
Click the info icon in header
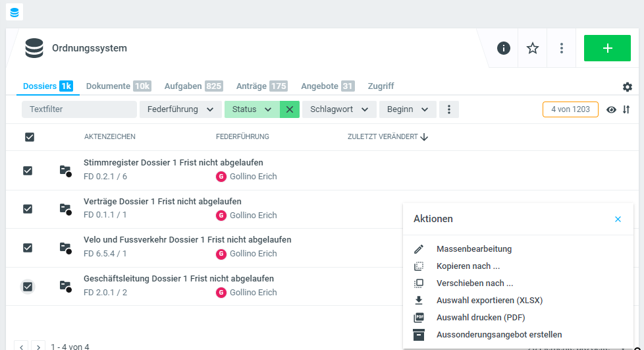pyautogui.click(x=504, y=48)
